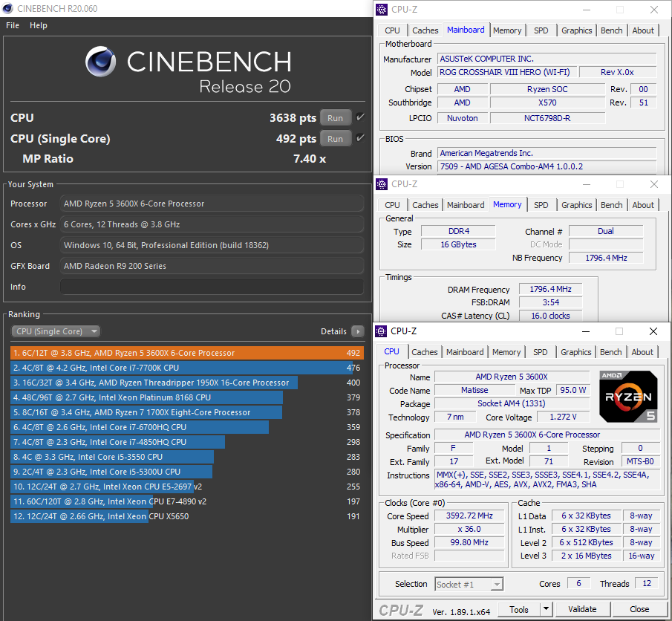Viewport: 672px width, 621px height.
Task: Open Memory tab in bottom CPU-Z window
Action: [506, 352]
